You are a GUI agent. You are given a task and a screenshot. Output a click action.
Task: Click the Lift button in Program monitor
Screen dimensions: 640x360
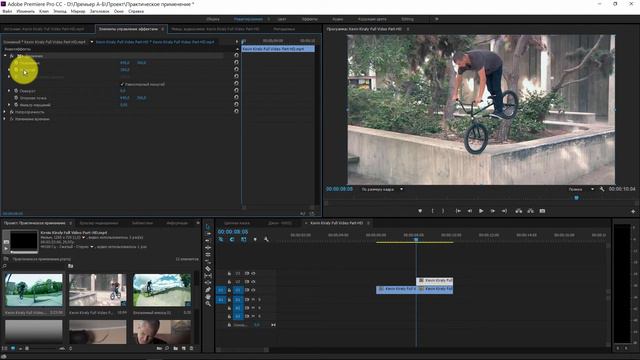tap(519, 211)
